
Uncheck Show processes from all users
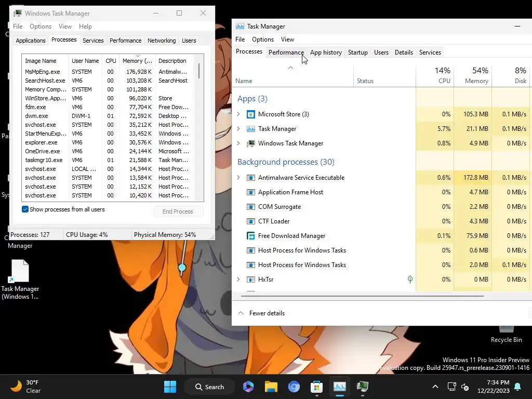pyautogui.click(x=25, y=209)
